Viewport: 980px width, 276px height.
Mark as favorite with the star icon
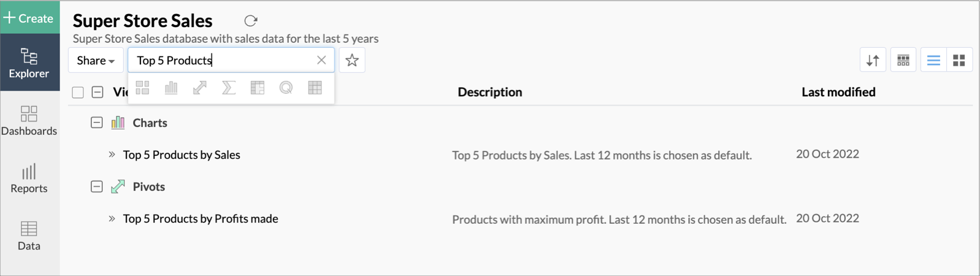[x=352, y=60]
